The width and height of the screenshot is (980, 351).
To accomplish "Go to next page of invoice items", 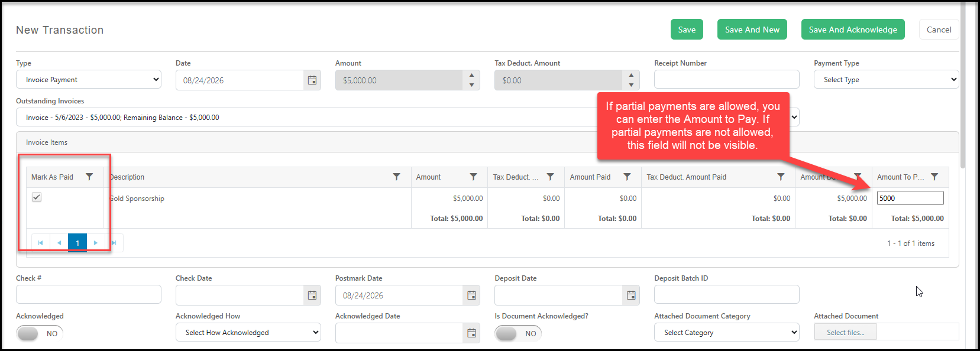I will [96, 243].
